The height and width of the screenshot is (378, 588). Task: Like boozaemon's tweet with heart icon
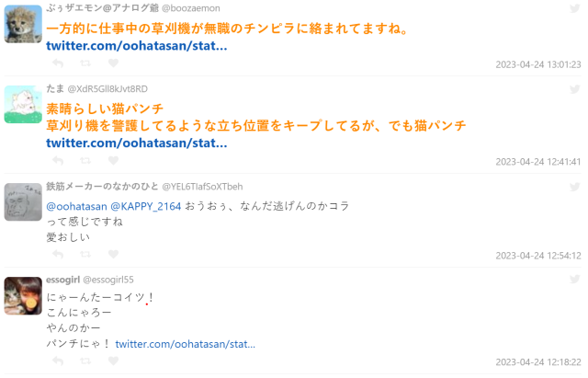click(113, 63)
